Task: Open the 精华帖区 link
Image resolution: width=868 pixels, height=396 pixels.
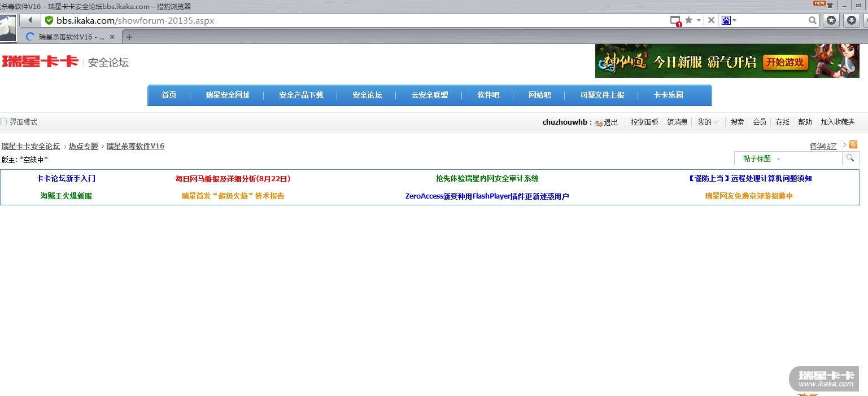Action: (x=823, y=146)
